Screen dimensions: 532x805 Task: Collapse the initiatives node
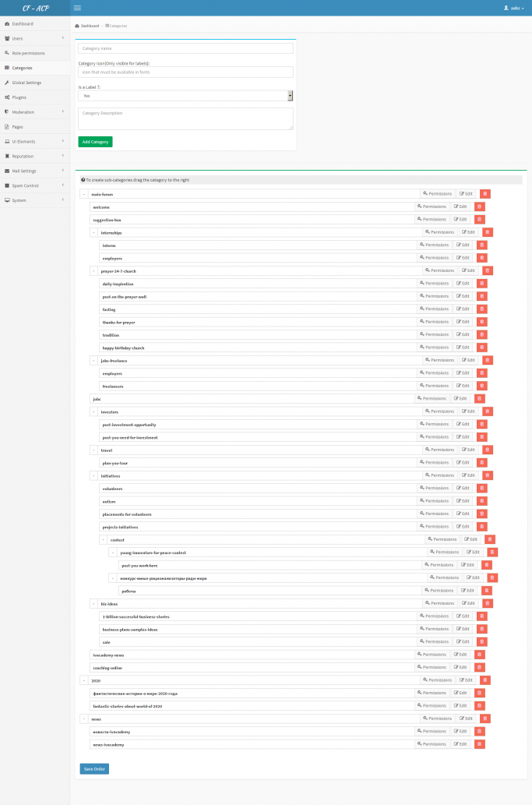click(93, 476)
